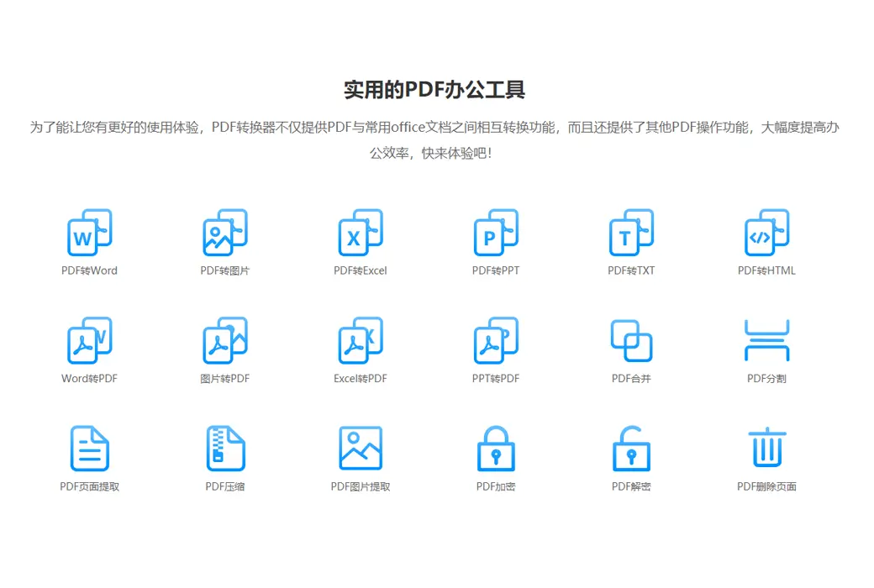Open the PDF转HTML icon

pos(767,233)
